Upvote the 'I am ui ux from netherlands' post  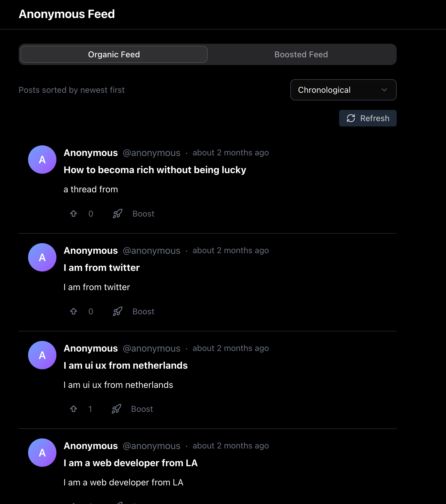74,409
